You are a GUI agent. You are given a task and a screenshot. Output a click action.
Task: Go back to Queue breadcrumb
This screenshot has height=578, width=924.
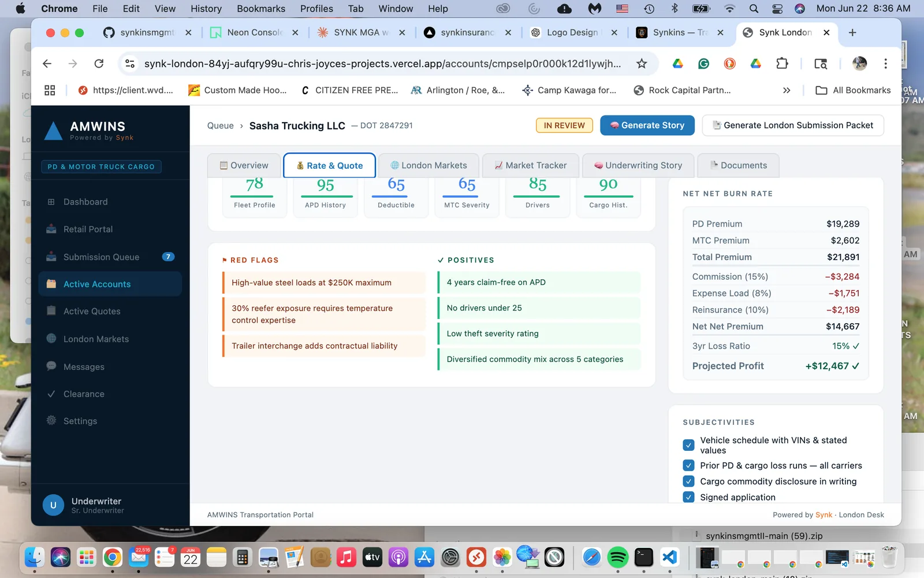pyautogui.click(x=221, y=125)
